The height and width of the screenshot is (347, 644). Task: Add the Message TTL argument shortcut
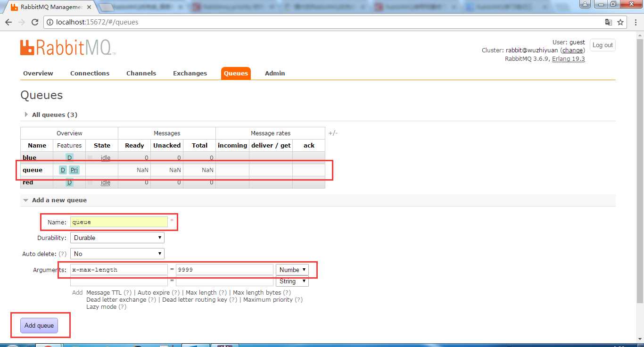(x=104, y=292)
